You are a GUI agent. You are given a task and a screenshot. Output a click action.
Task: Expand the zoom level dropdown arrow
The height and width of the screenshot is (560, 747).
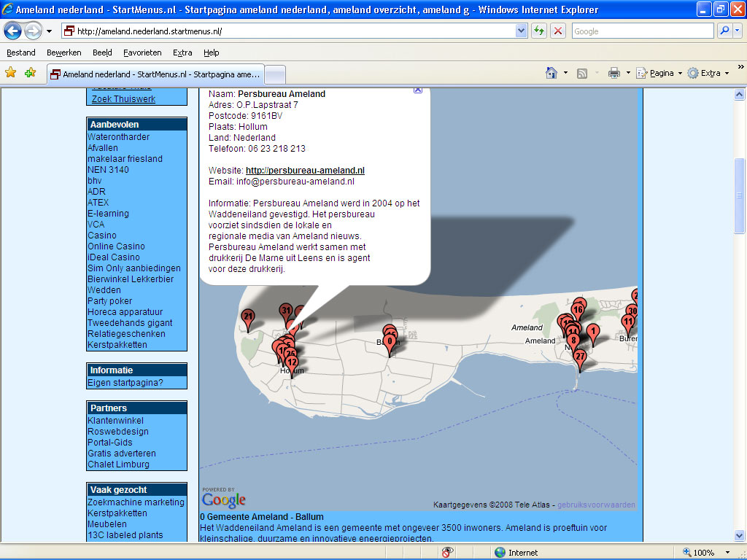[x=727, y=553]
